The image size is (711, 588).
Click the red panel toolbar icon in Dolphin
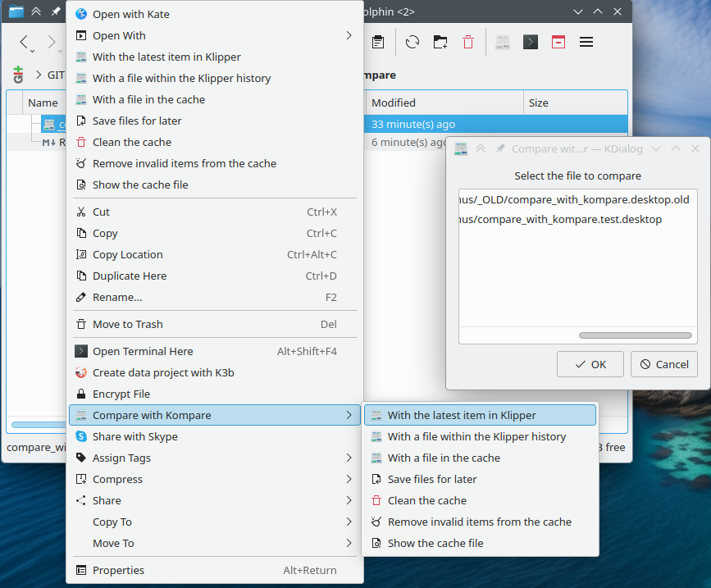pos(558,42)
